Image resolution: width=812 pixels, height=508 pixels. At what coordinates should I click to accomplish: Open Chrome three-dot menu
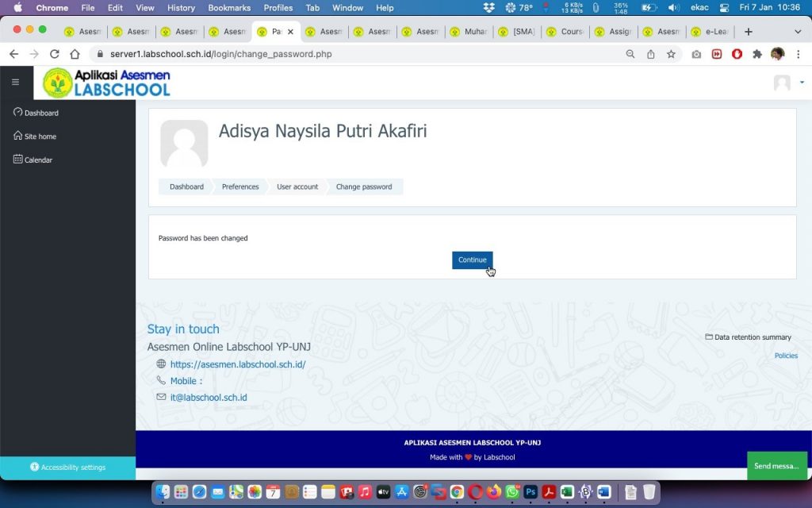[x=798, y=54]
